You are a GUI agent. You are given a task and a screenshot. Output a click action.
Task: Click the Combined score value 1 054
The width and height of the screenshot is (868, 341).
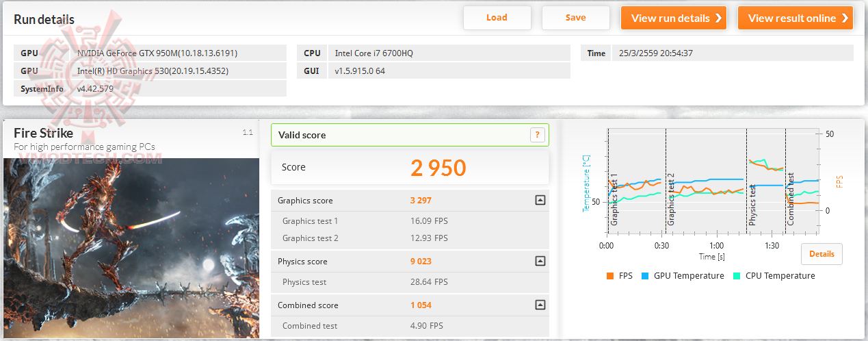(x=421, y=305)
